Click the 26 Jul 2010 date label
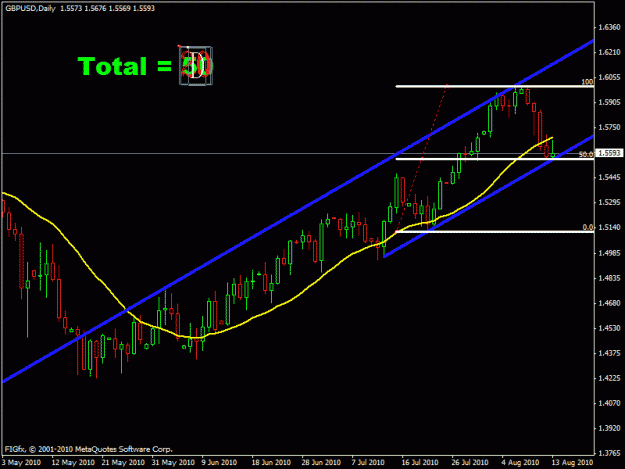The width and height of the screenshot is (625, 469). click(470, 463)
